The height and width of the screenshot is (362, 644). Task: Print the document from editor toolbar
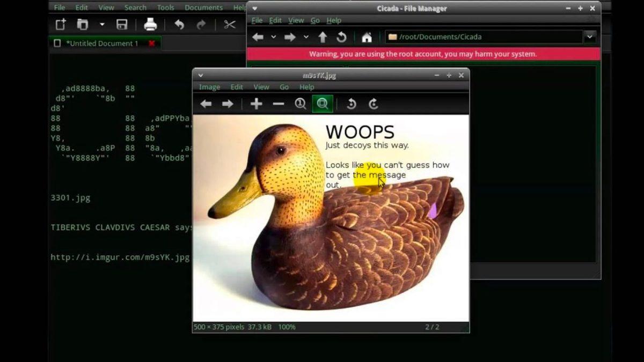tap(150, 25)
